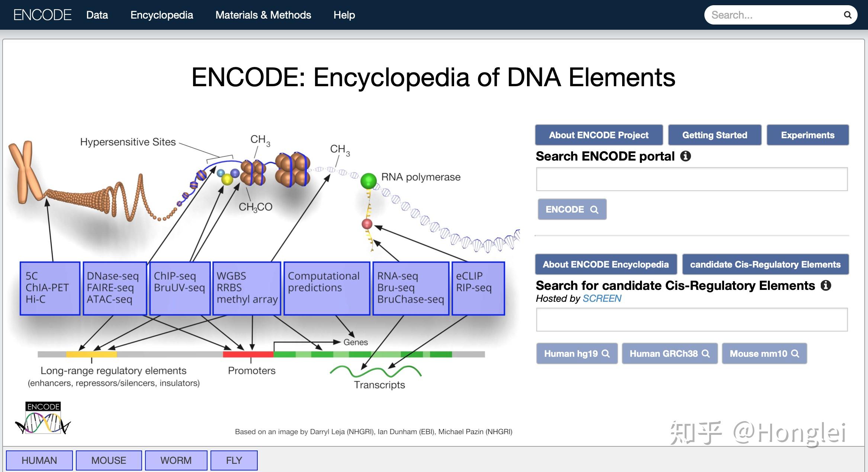The image size is (868, 472).
Task: Focus the Search ENCODE portal text field
Action: [692, 179]
